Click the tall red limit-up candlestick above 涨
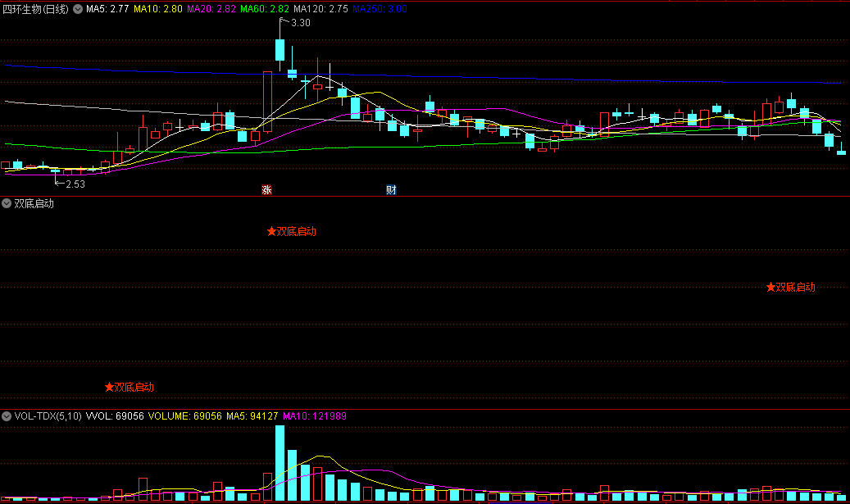Viewport: 850px width, 504px height. [267, 102]
